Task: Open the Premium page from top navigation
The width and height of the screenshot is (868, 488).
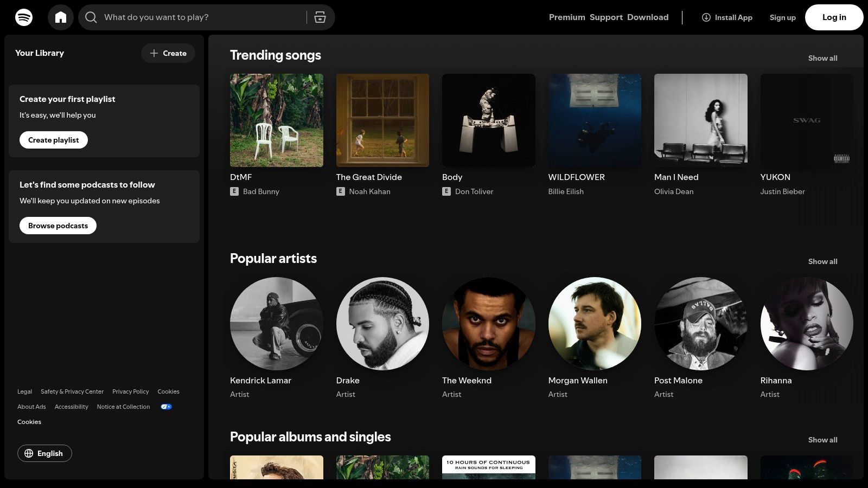Action: [566, 17]
